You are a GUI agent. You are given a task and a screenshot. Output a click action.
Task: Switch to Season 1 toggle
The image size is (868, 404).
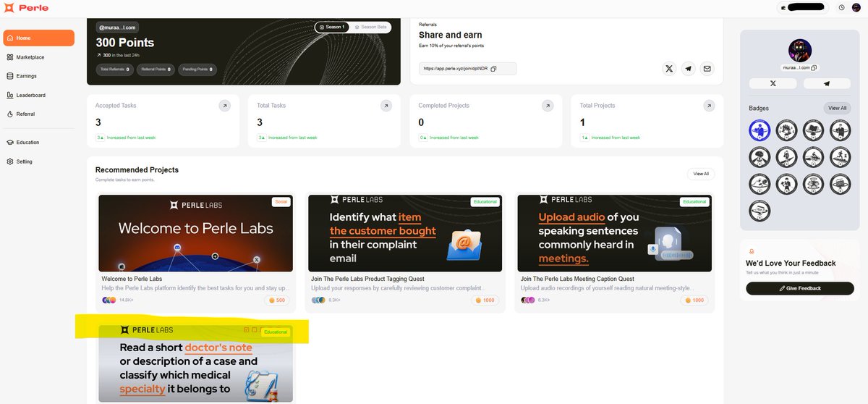point(332,27)
